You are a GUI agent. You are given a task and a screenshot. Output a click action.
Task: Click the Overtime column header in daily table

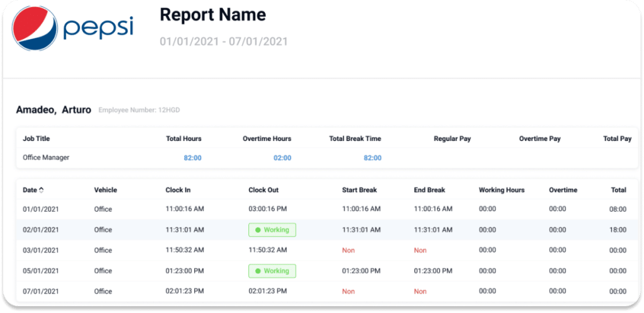pos(563,190)
